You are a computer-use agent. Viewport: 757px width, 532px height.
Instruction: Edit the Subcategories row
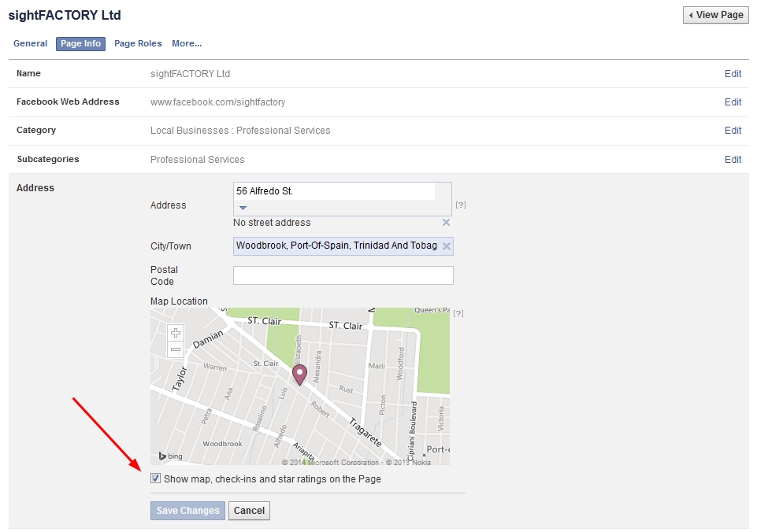coord(733,160)
